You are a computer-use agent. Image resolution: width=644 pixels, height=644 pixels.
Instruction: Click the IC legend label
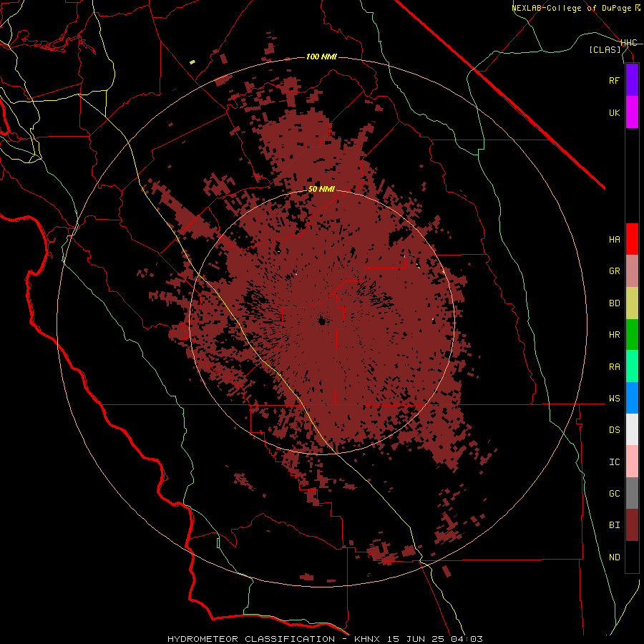(x=614, y=462)
